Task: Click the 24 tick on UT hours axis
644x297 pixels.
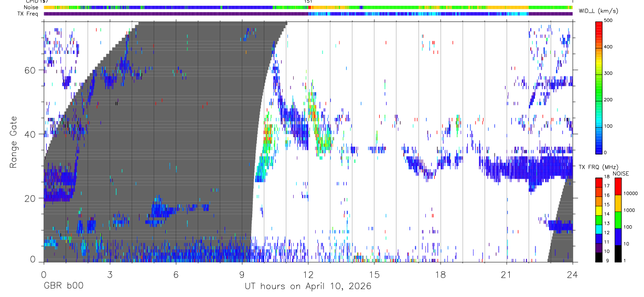Action: pos(572,274)
